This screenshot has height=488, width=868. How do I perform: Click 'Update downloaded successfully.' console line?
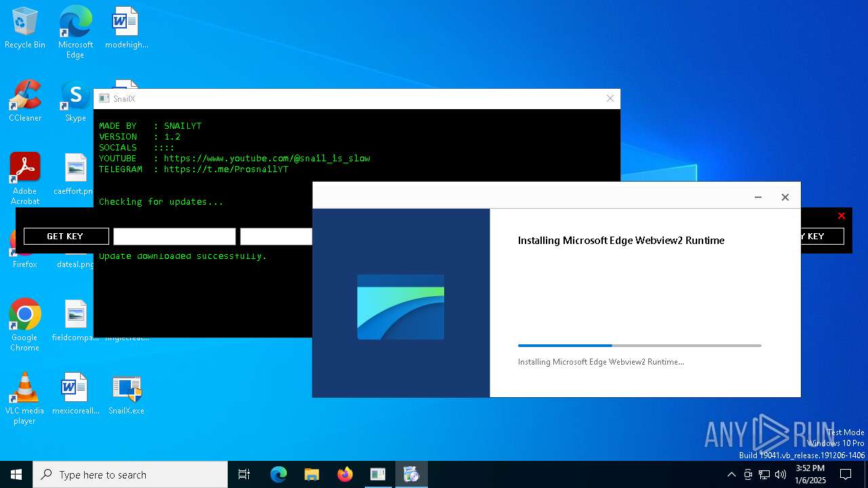[x=182, y=256]
